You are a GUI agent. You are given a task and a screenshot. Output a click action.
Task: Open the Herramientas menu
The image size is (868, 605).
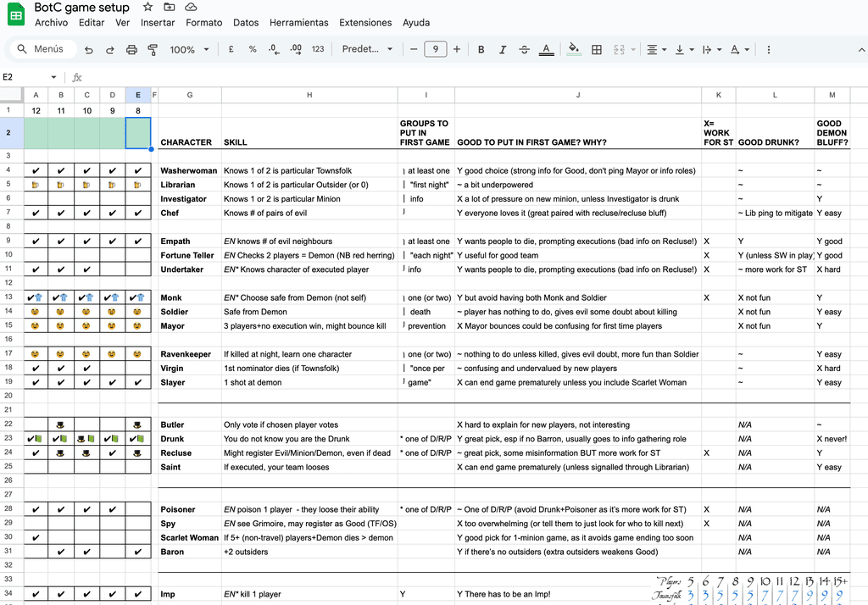(298, 23)
